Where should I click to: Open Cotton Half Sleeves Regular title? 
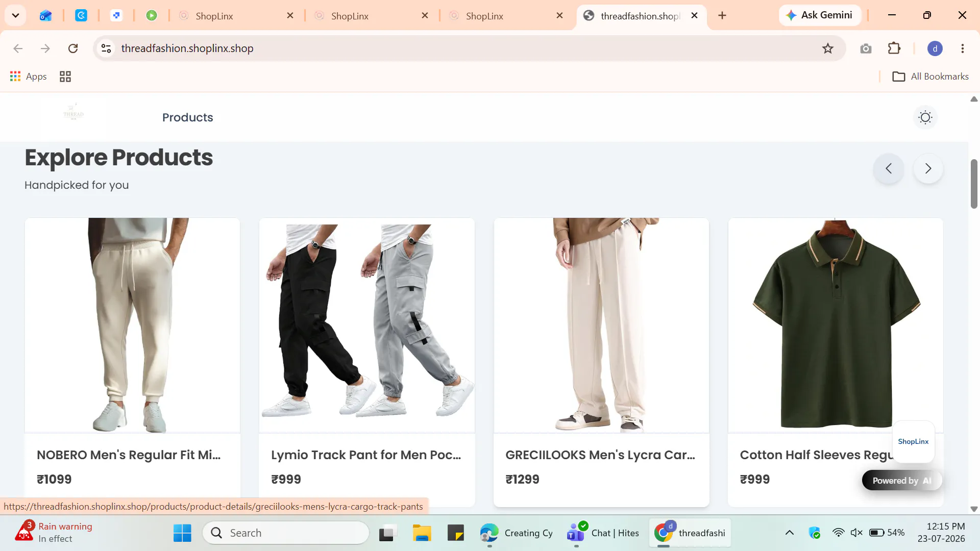tap(817, 455)
